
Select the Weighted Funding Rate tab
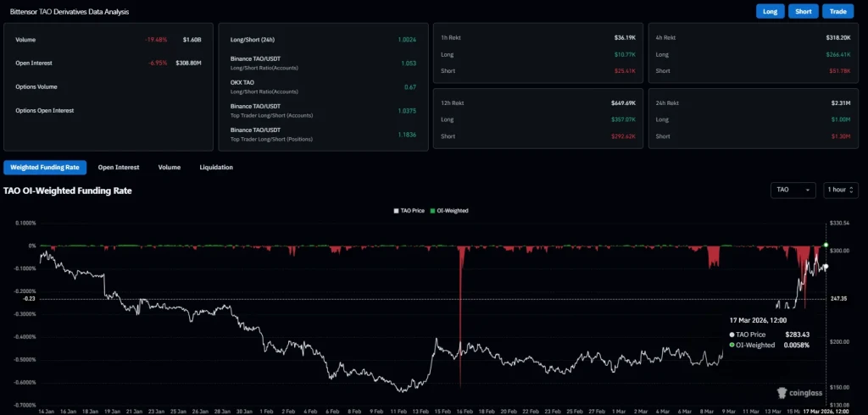pos(45,167)
